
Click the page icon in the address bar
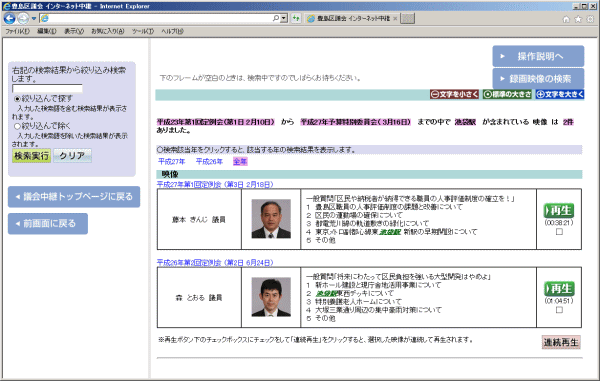point(45,18)
